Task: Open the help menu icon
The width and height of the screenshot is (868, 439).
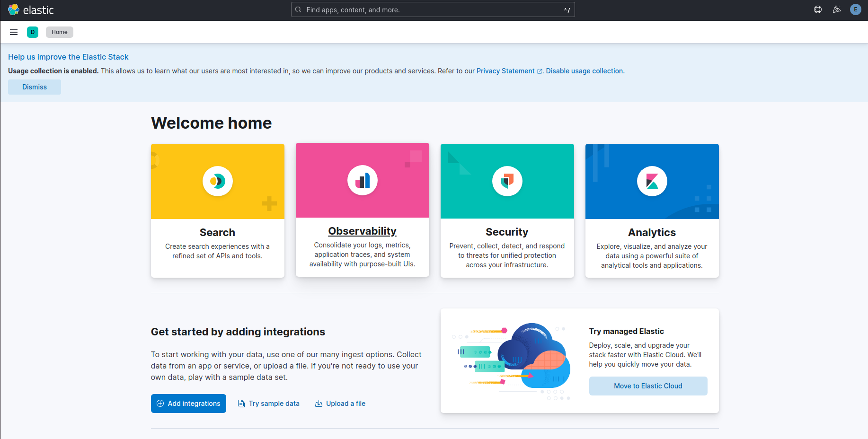Action: coord(818,9)
